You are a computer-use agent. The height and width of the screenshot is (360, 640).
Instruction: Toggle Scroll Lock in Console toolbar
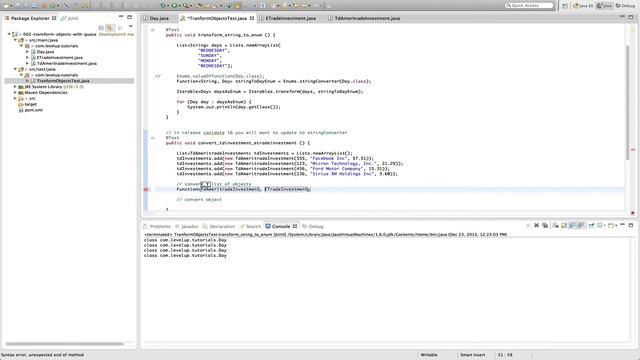tap(564, 225)
